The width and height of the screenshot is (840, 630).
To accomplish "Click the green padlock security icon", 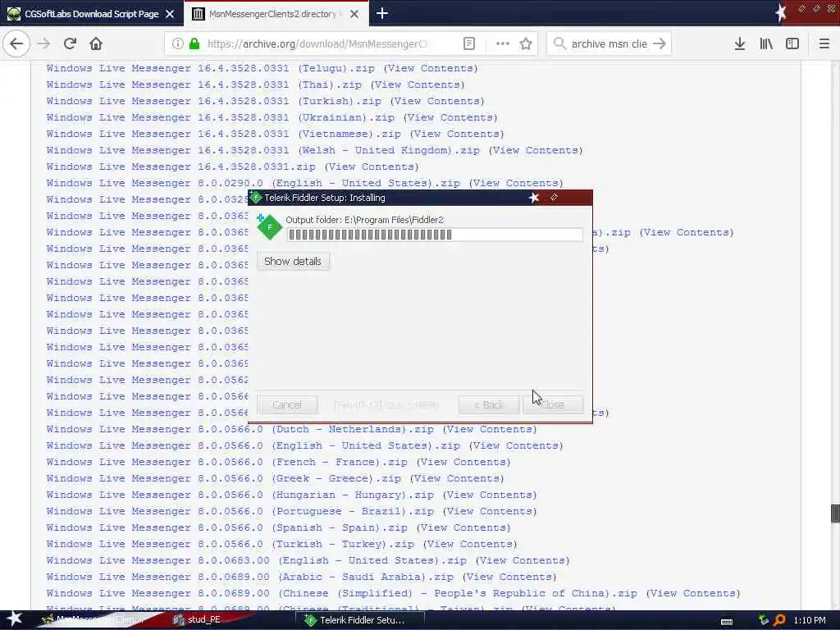I will tap(194, 43).
